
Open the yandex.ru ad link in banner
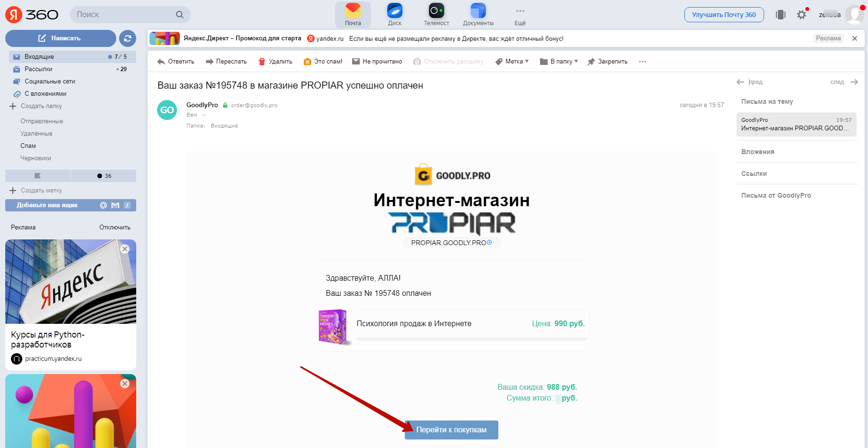pyautogui.click(x=326, y=38)
